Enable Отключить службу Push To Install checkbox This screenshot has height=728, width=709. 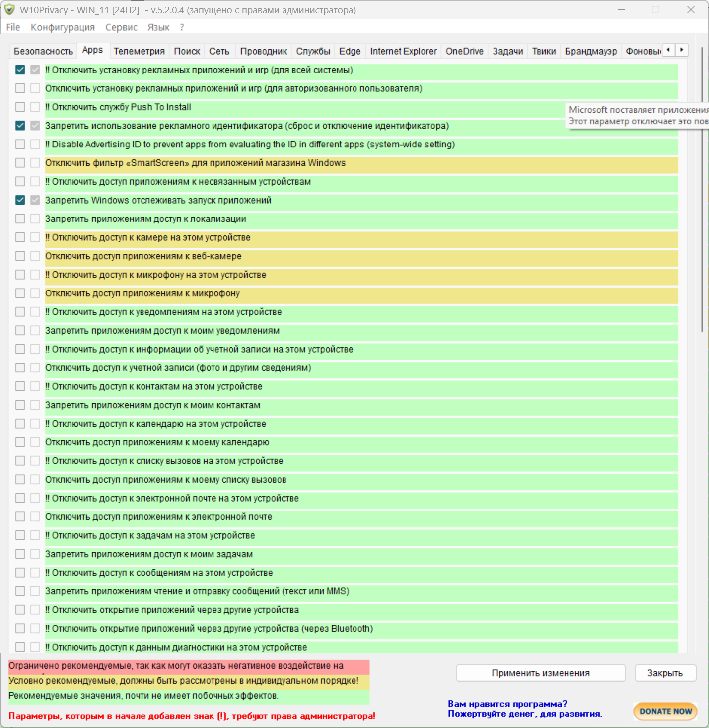coord(20,107)
